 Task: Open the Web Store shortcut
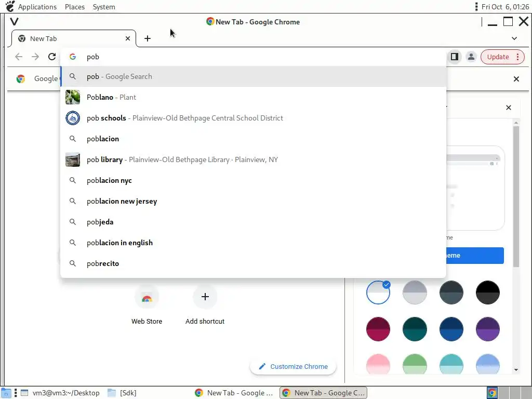point(147,304)
